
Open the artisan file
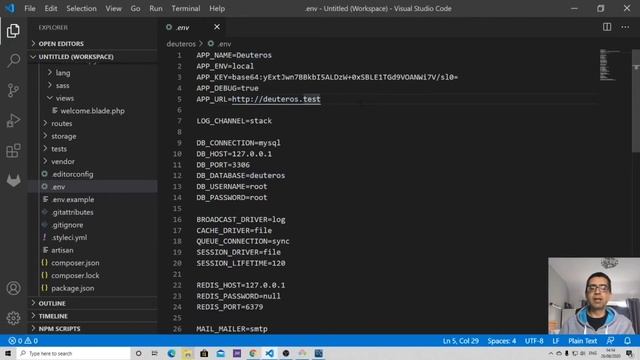[x=93, y=250]
